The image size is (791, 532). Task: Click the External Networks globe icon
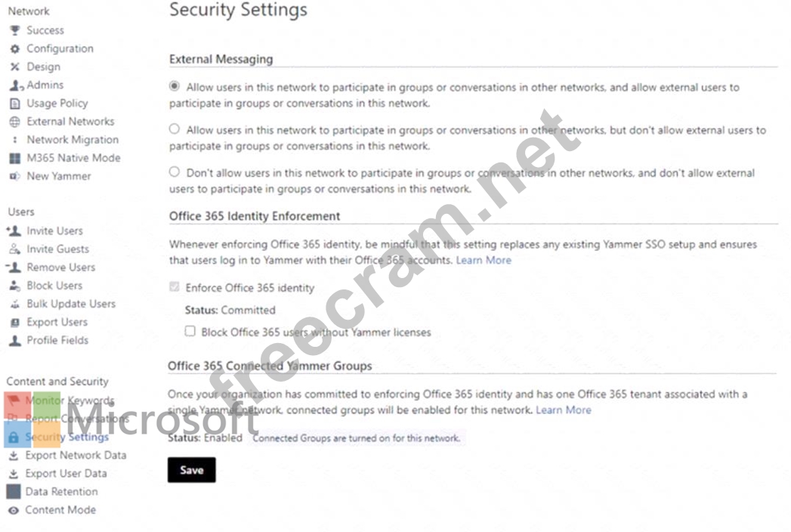(x=14, y=122)
